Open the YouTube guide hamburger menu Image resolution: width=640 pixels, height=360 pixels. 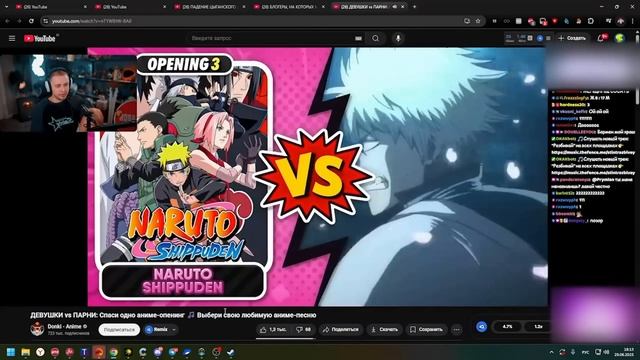coord(12,38)
